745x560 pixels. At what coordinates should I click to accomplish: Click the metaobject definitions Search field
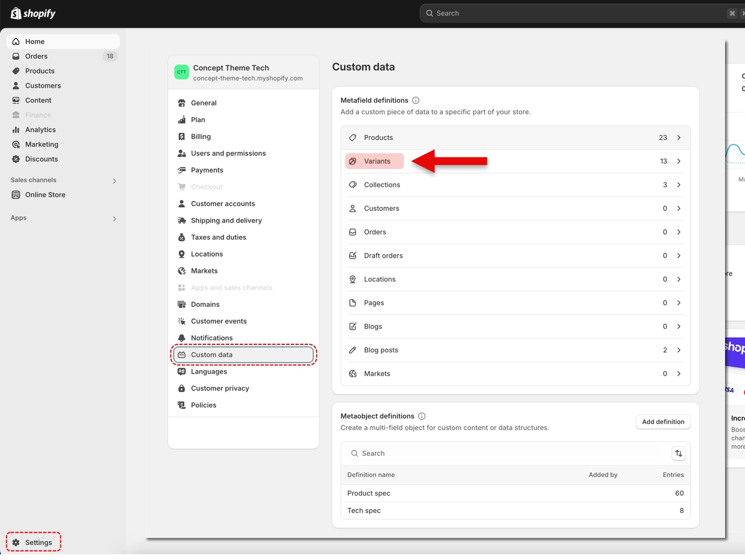(506, 453)
